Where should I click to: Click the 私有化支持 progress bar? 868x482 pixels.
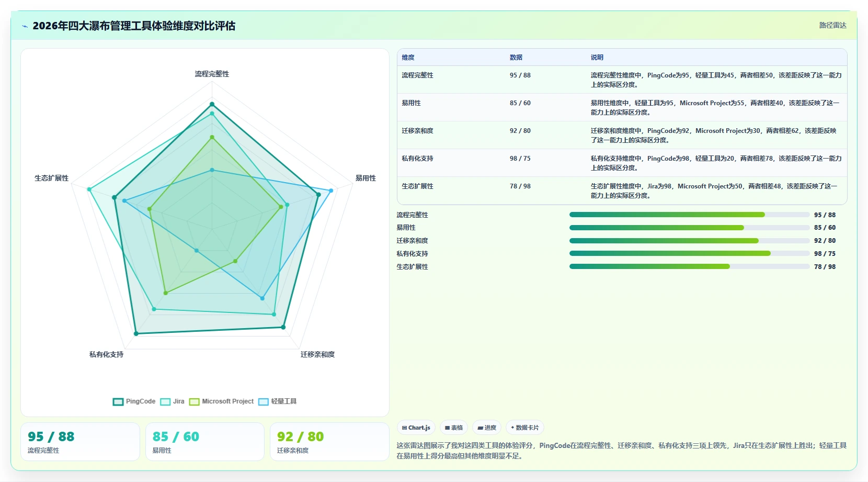689,253
